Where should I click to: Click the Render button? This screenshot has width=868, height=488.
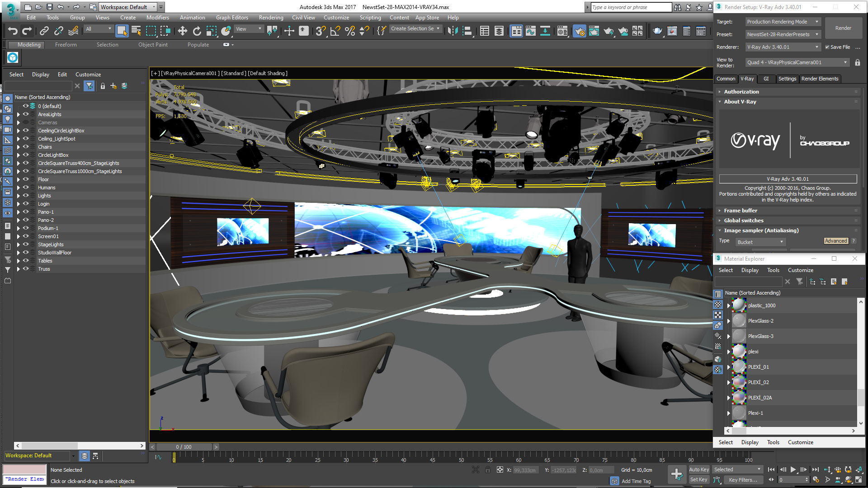click(843, 28)
